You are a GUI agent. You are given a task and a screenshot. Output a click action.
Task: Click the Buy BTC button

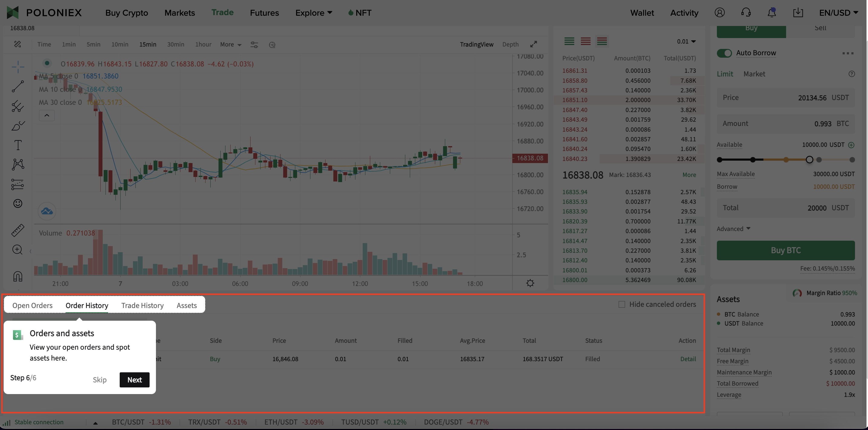785,250
